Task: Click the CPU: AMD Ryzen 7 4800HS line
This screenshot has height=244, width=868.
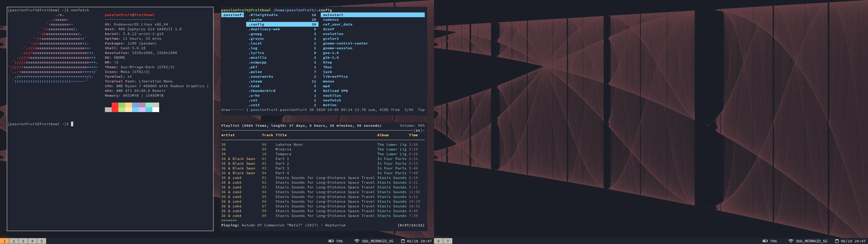Action: click(157, 86)
